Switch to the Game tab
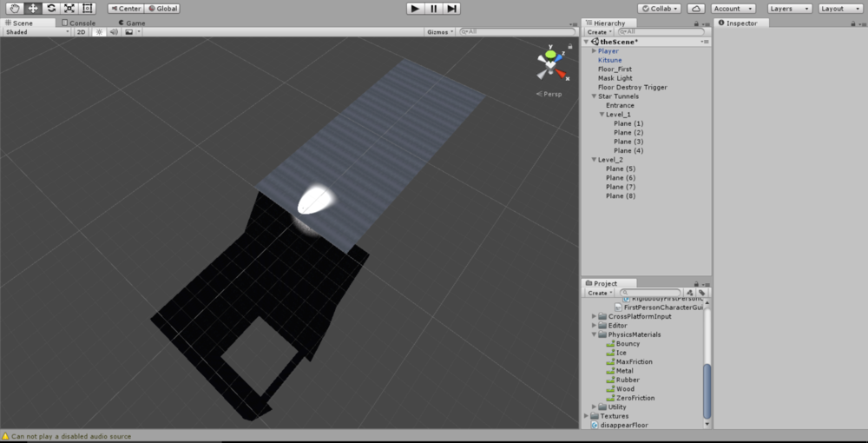 (x=132, y=23)
